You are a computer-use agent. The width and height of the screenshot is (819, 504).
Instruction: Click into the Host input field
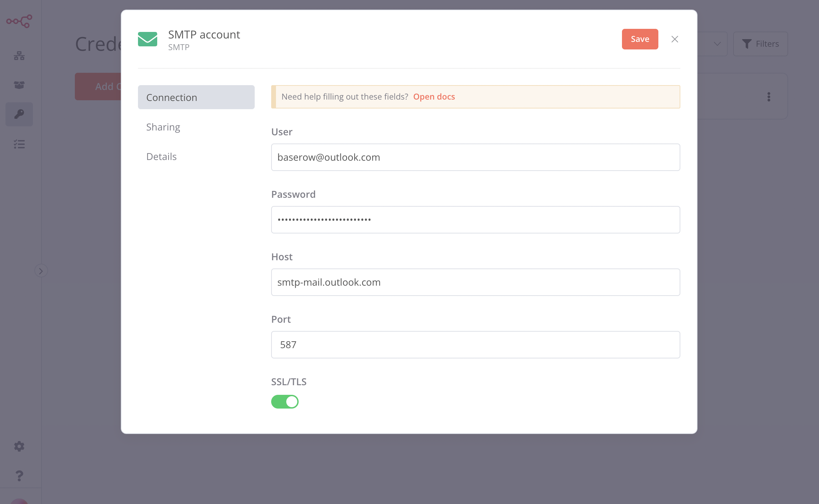(475, 282)
